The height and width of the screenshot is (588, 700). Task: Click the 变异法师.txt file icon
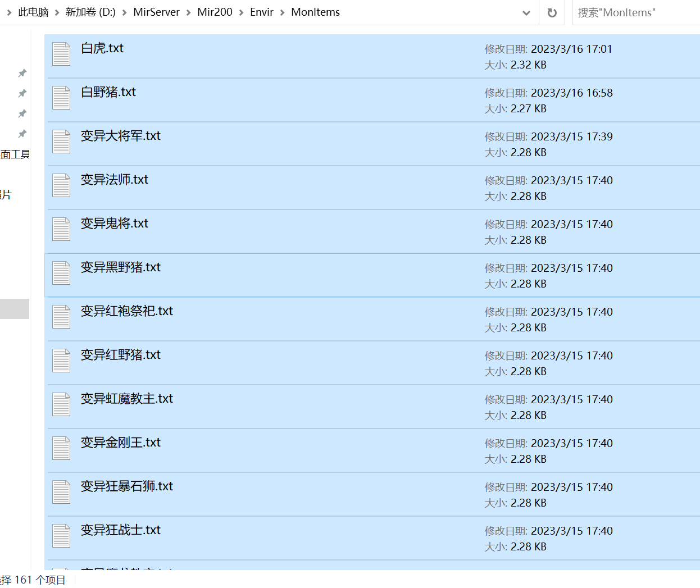click(61, 185)
